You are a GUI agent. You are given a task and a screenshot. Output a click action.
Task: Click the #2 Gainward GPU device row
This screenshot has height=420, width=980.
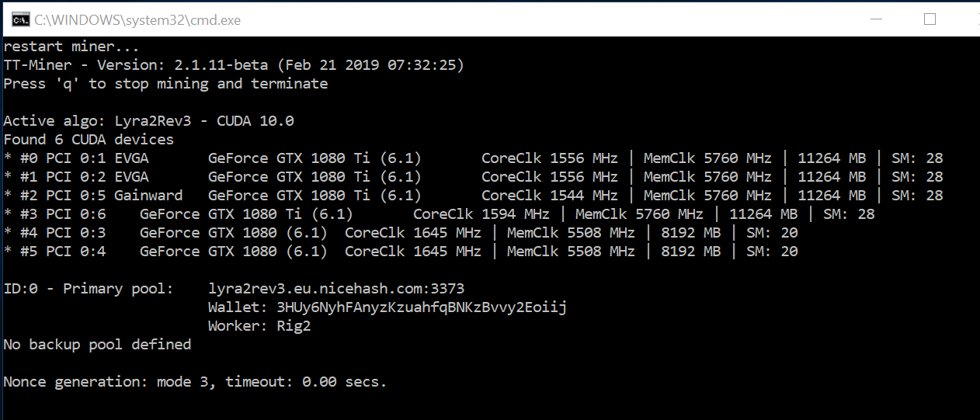[x=473, y=196]
